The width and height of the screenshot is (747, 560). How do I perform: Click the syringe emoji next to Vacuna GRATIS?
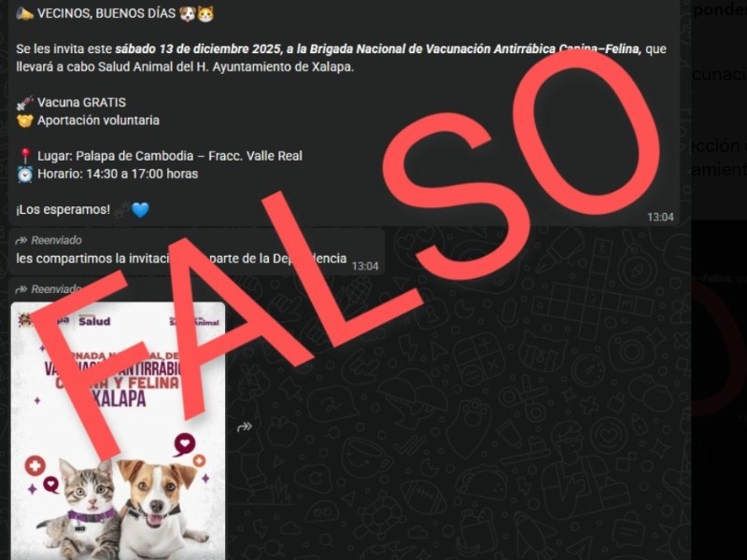click(x=25, y=103)
